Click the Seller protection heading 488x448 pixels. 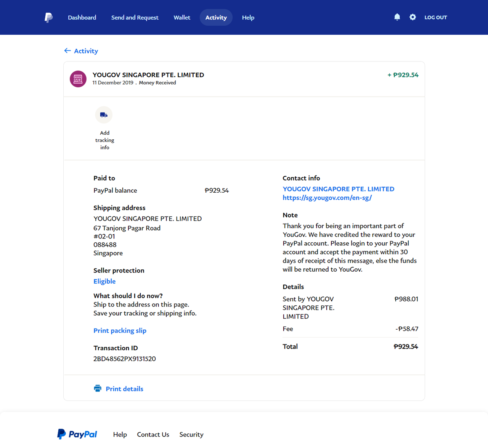pyautogui.click(x=119, y=270)
